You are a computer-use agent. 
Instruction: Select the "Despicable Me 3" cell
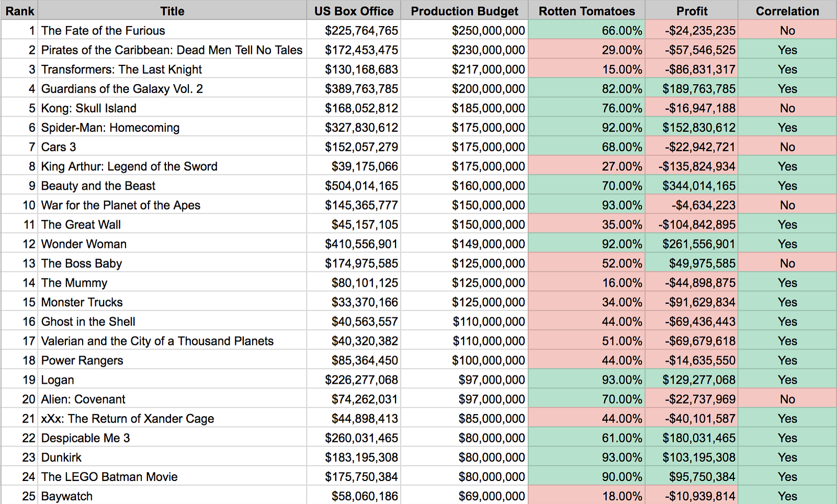tap(172, 437)
